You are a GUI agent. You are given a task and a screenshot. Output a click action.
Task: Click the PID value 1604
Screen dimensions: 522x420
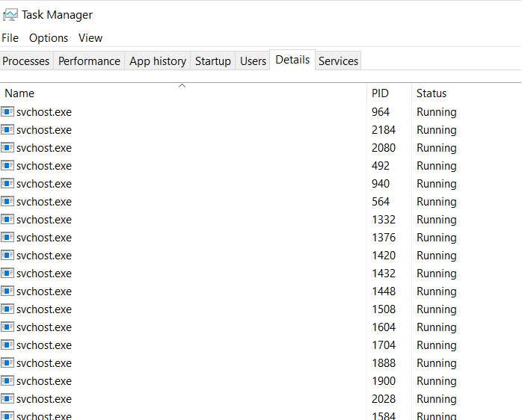pos(384,327)
